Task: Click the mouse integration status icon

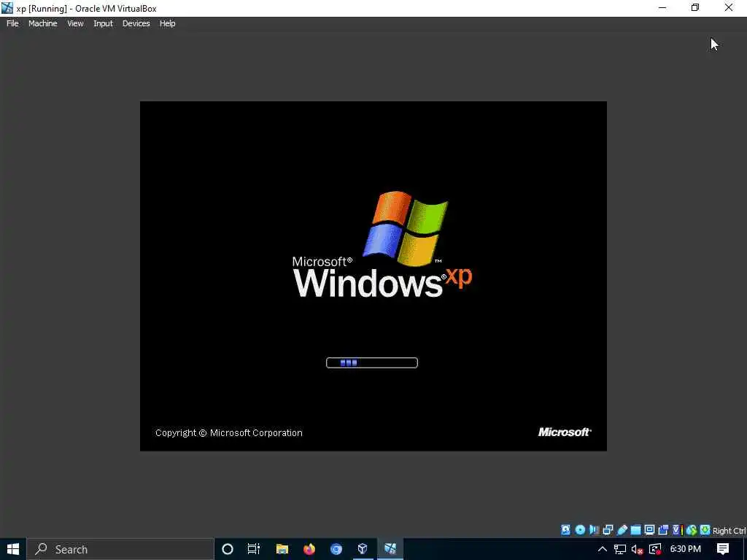Action: coord(692,530)
